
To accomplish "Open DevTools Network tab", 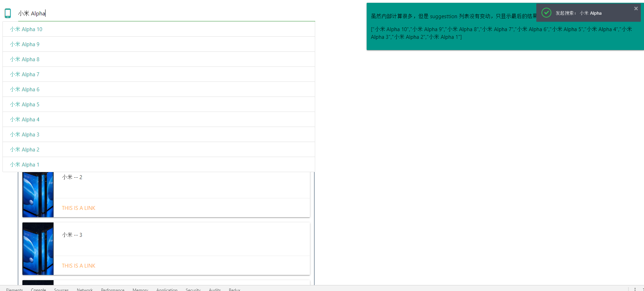I will pyautogui.click(x=85, y=289).
